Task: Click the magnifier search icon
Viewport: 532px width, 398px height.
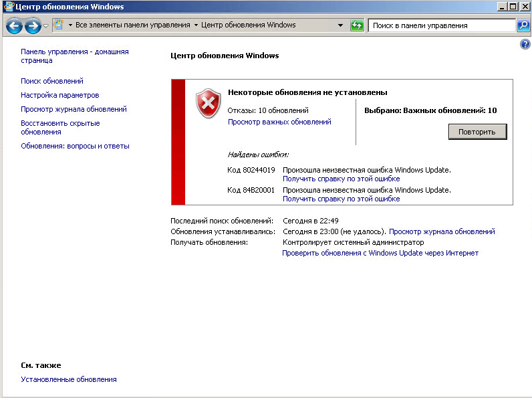Action: click(x=523, y=25)
